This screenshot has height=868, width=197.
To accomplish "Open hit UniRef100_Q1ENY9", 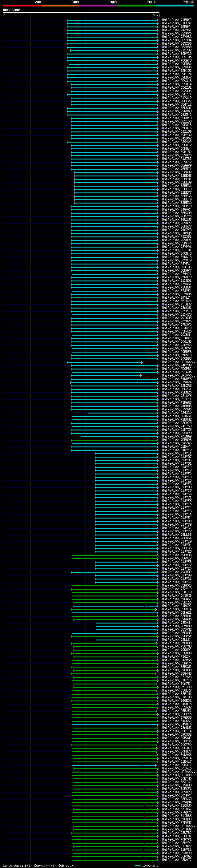I will point(177,20).
